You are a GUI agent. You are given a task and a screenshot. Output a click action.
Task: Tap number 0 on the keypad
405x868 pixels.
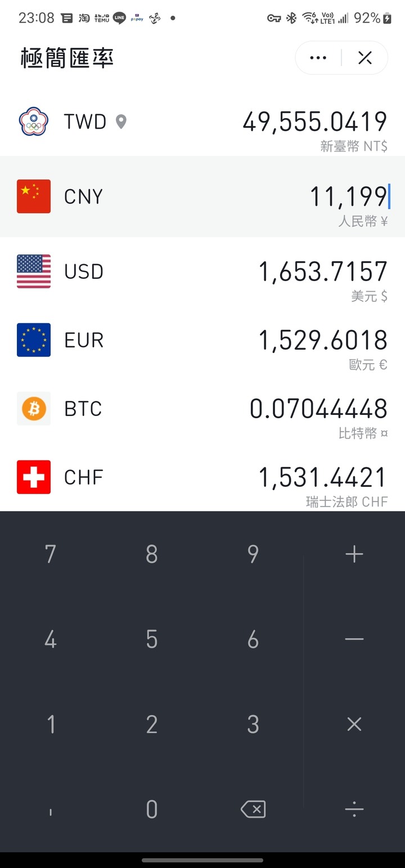pyautogui.click(x=152, y=810)
